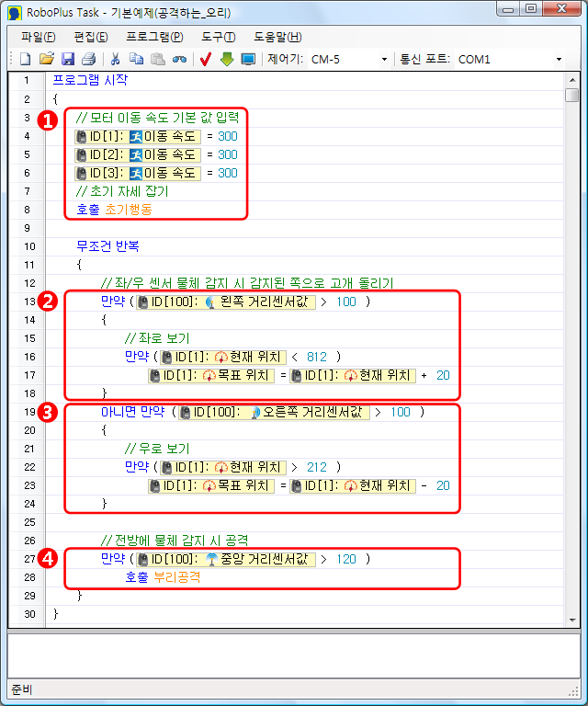This screenshot has width=588, height=706.
Task: Open the 도움말(H) menu
Action: [277, 37]
